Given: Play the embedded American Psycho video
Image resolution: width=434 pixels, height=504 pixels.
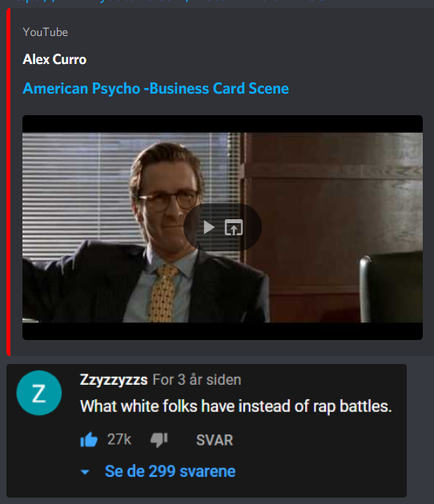Looking at the screenshot, I should click(x=209, y=227).
